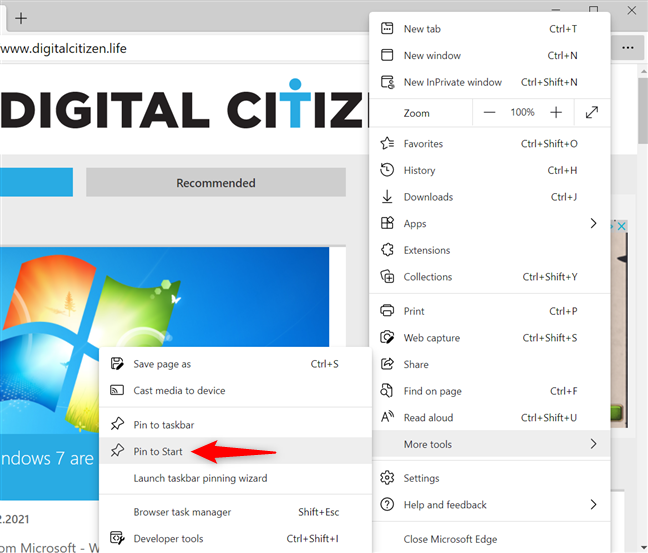Select the New tab menu entry
This screenshot has height=553, width=648.
tap(490, 29)
